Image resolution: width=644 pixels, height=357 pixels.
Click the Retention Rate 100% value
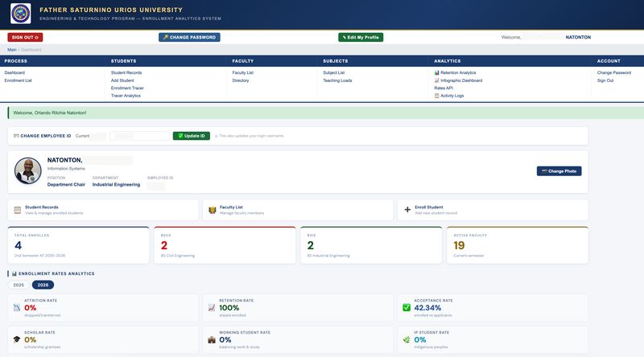(229, 308)
